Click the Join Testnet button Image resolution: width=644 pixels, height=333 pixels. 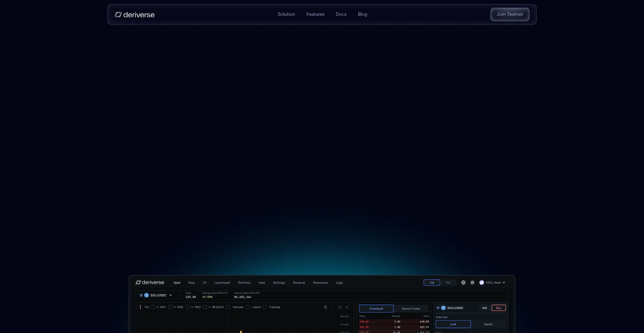coord(509,14)
